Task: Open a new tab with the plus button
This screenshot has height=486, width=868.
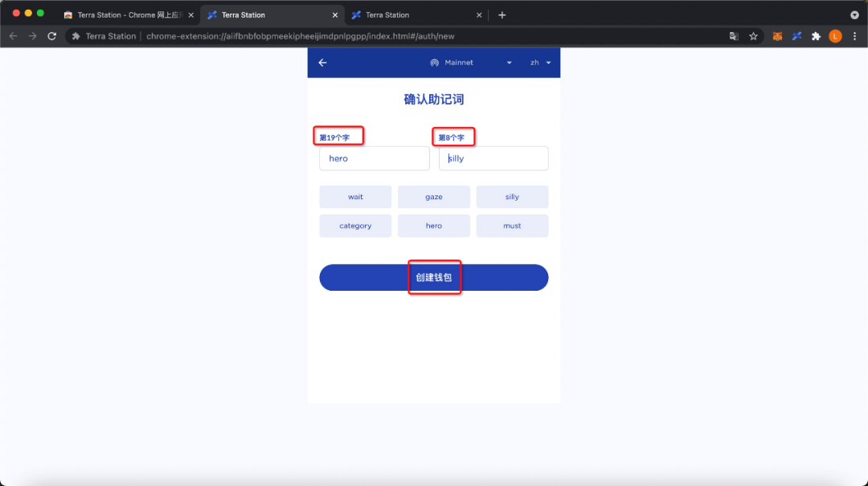Action: pos(502,14)
